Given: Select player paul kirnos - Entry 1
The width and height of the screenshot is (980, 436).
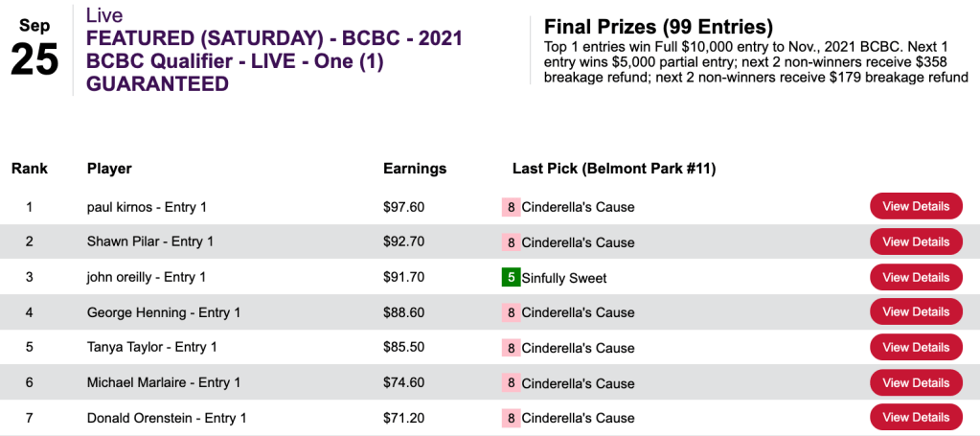Looking at the screenshot, I should 147,207.
